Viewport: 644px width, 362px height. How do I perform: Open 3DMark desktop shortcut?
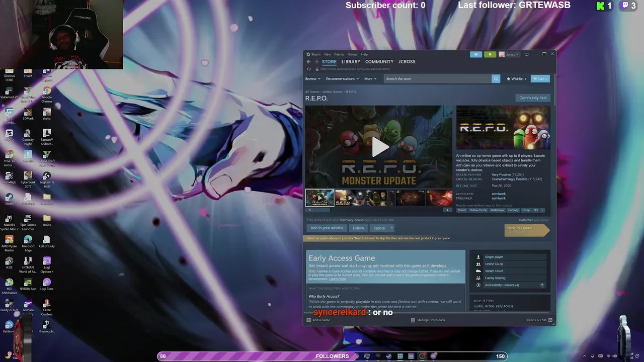click(28, 114)
